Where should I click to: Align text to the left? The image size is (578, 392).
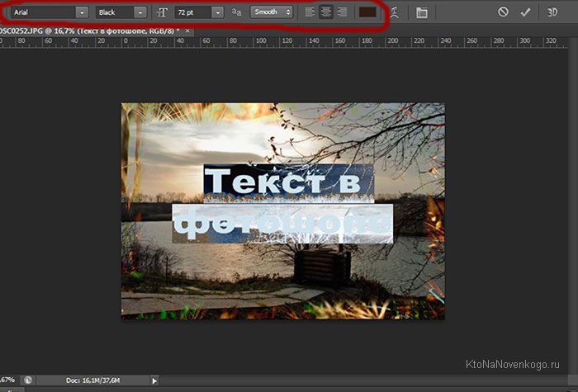310,12
